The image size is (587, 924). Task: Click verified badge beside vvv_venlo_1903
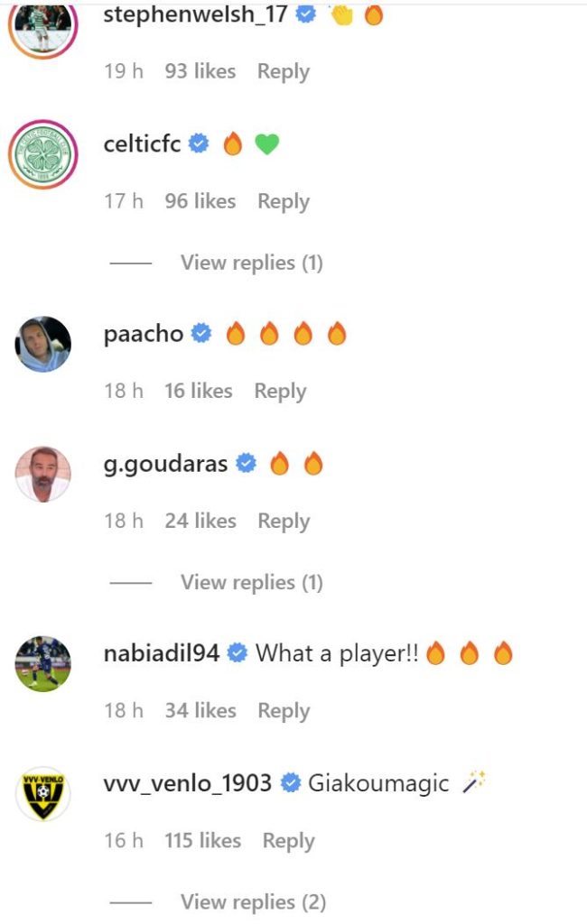point(290,782)
